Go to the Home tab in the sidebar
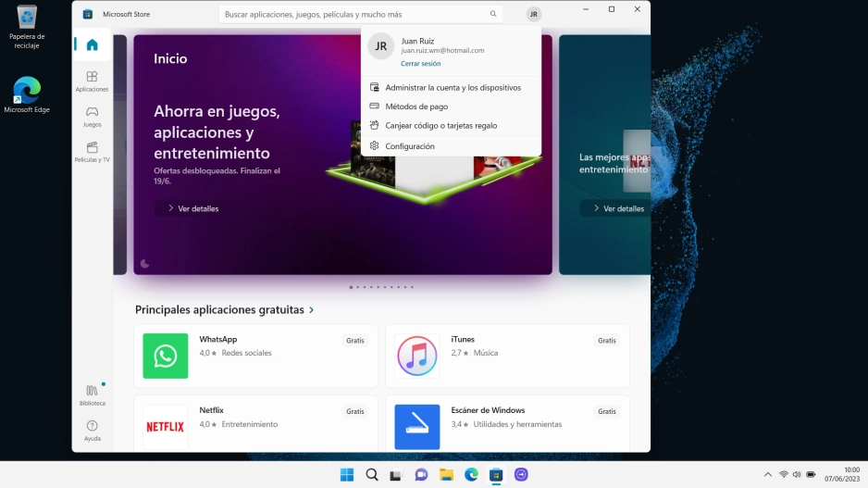Image resolution: width=868 pixels, height=488 pixels. coord(92,44)
